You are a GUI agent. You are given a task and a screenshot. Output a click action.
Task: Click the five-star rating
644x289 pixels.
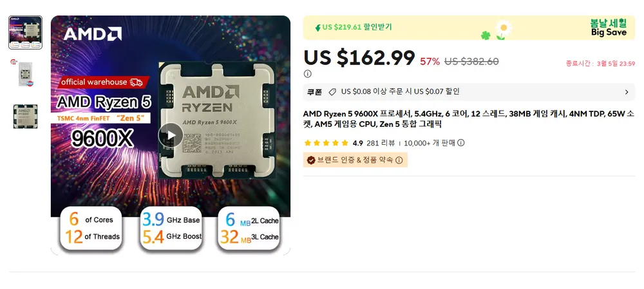(x=326, y=143)
